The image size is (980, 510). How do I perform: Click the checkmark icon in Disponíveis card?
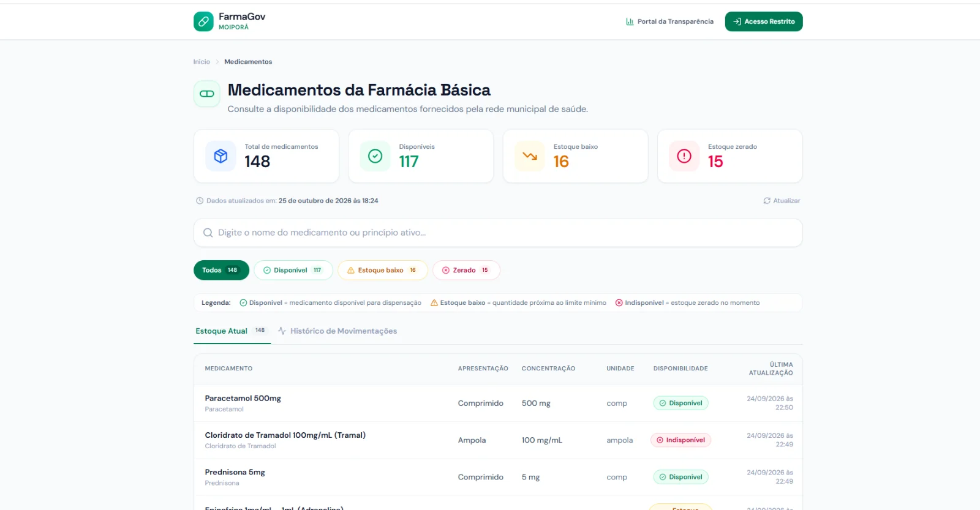pos(375,156)
